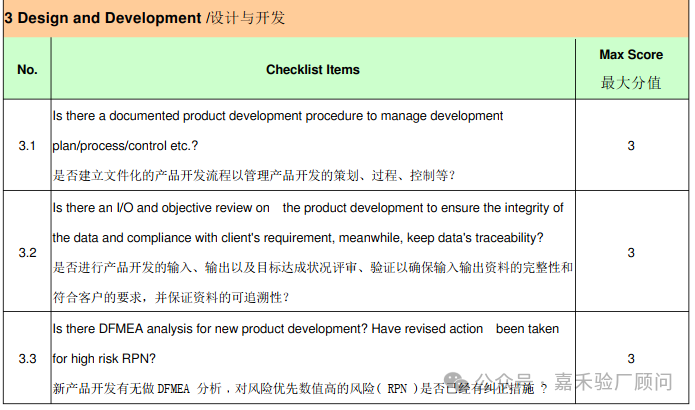
Task: Click the line 'Is there a documented product development procedure'
Action: (277, 116)
